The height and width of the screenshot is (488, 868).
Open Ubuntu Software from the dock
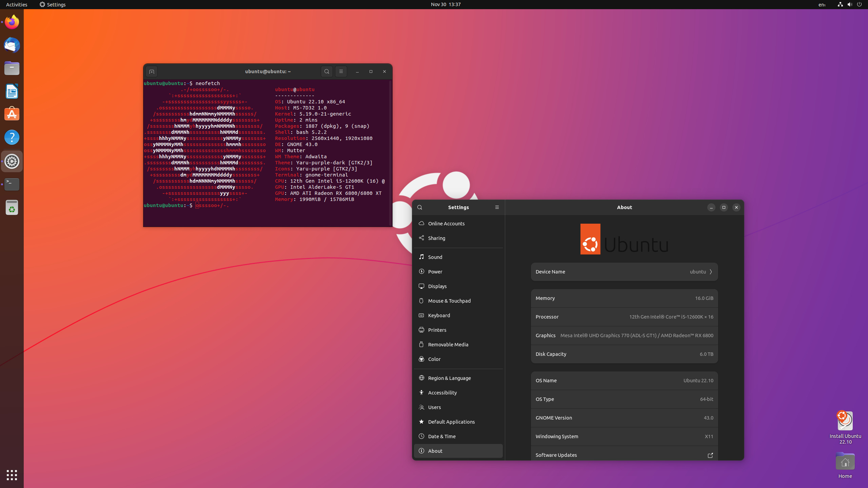point(12,114)
